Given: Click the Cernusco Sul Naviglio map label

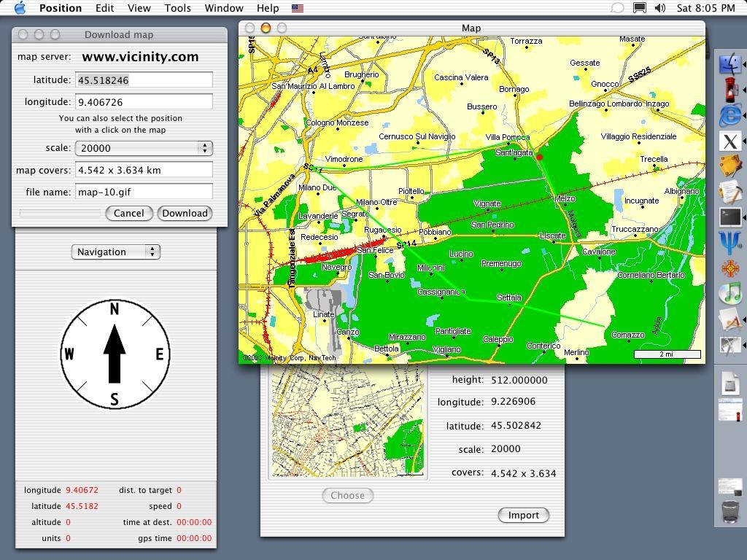Looking at the screenshot, I should [x=417, y=136].
